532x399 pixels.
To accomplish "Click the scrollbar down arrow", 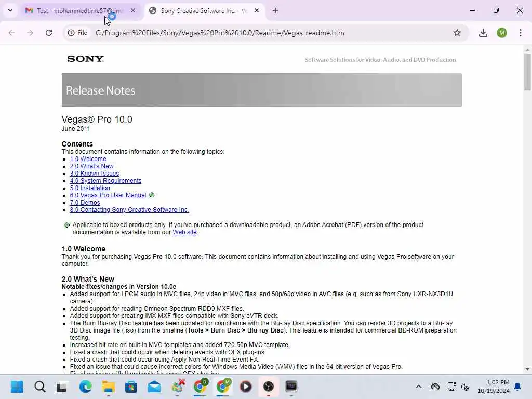I will tap(527, 369).
